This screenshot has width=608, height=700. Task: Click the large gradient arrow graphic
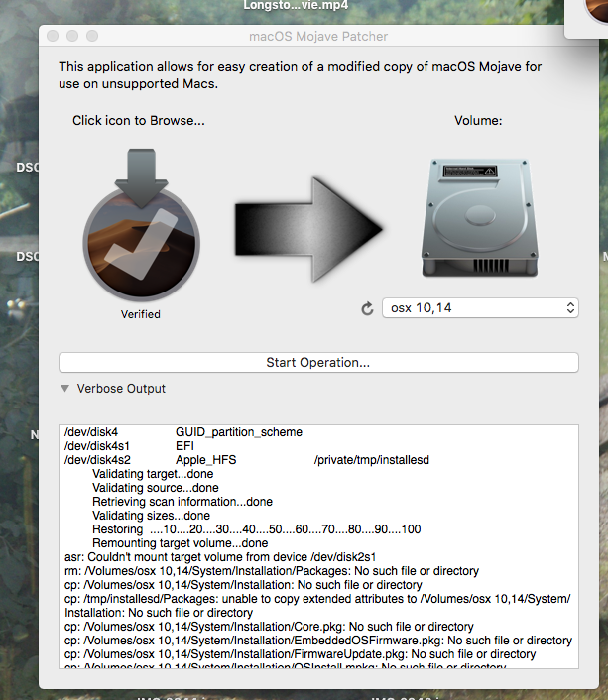(x=308, y=229)
